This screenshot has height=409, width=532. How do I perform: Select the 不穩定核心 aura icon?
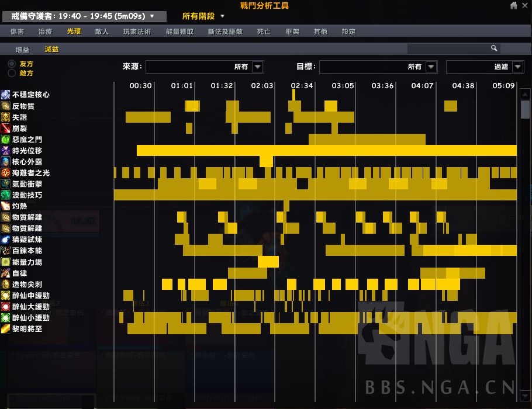(x=5, y=95)
